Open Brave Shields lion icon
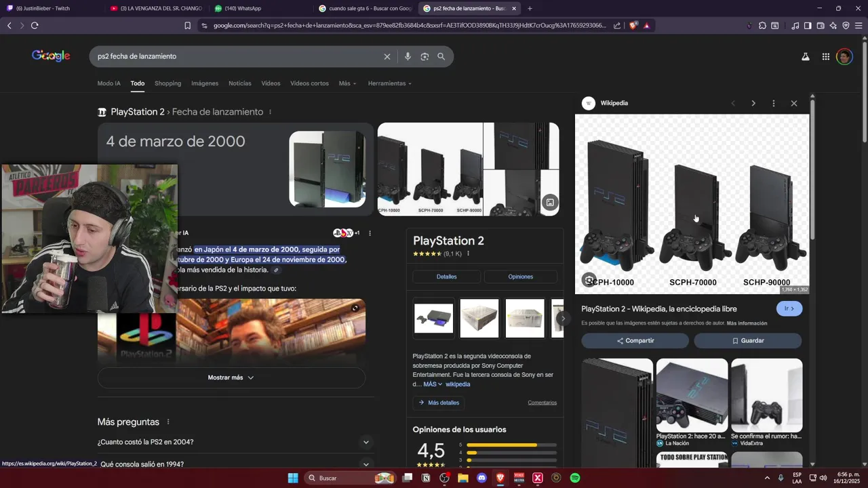This screenshot has width=868, height=488. coord(633,26)
